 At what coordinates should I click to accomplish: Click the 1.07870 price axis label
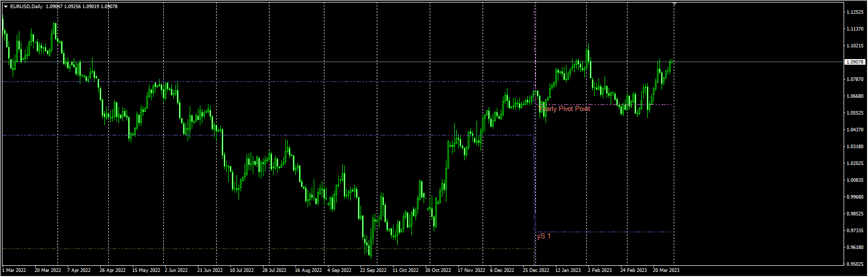click(x=856, y=79)
